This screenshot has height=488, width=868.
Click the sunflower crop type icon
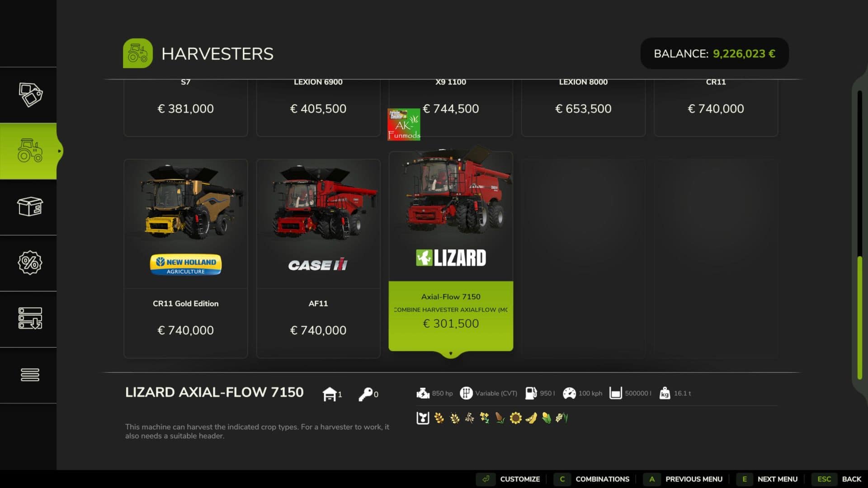click(515, 418)
